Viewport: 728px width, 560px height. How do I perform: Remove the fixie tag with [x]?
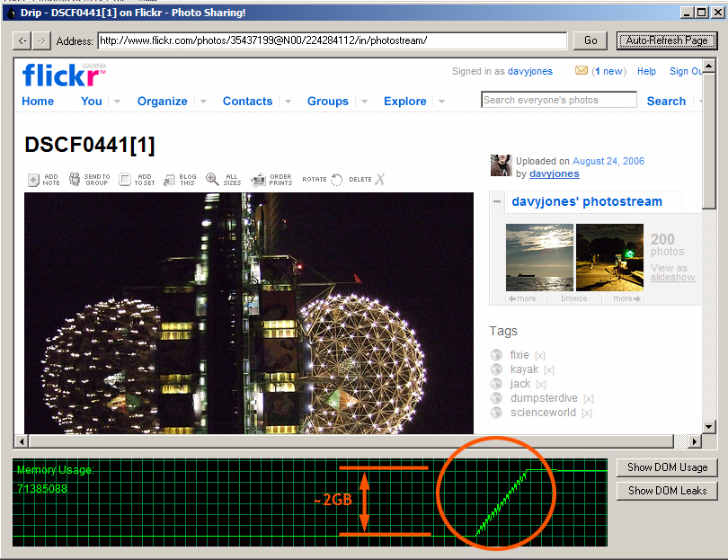(540, 355)
